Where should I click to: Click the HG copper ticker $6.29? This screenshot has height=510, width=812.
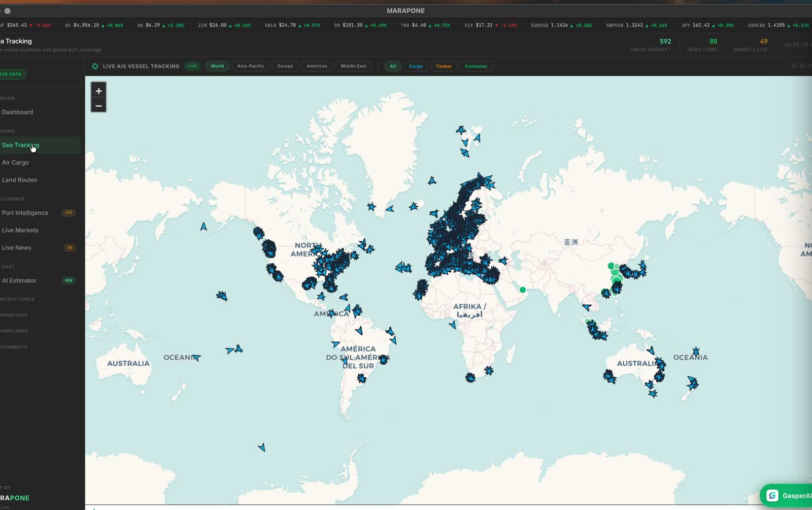point(160,25)
